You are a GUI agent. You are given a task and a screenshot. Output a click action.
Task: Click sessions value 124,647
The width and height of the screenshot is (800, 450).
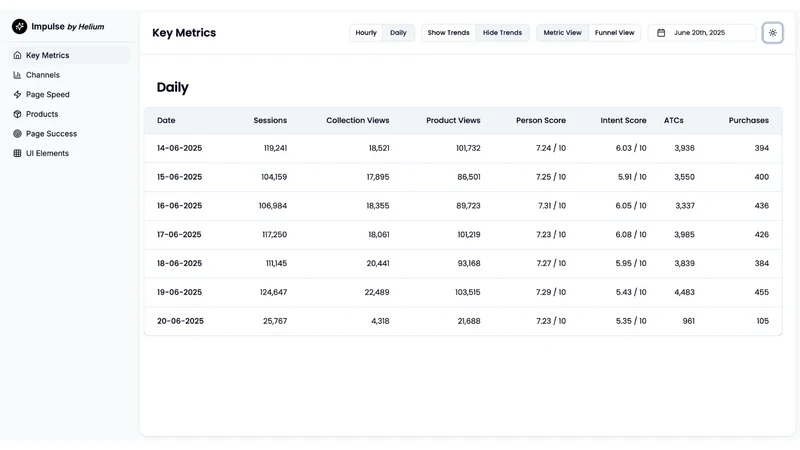click(x=273, y=292)
